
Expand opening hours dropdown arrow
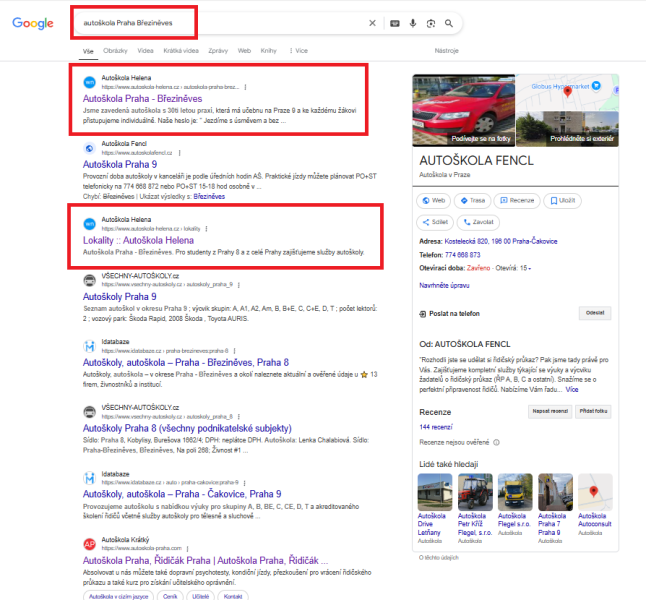click(530, 268)
